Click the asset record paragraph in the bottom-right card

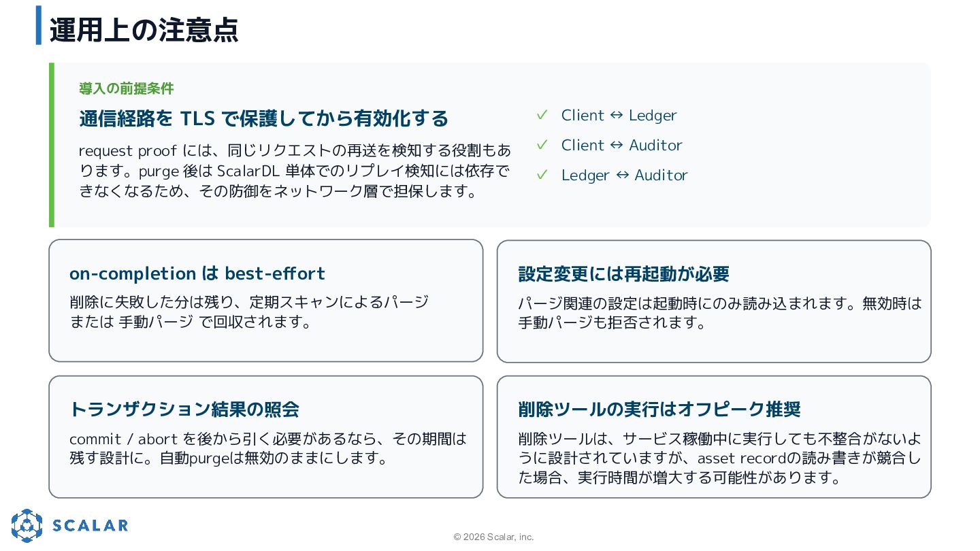pyautogui.click(x=720, y=458)
